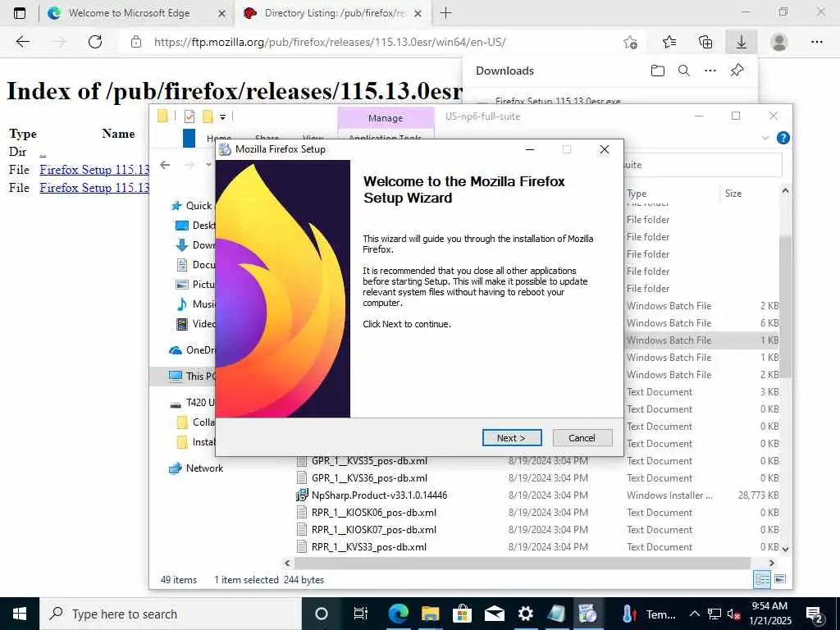
Task: Select RPR_1__KVS33_pos-db.xml file
Action: pyautogui.click(x=368, y=547)
